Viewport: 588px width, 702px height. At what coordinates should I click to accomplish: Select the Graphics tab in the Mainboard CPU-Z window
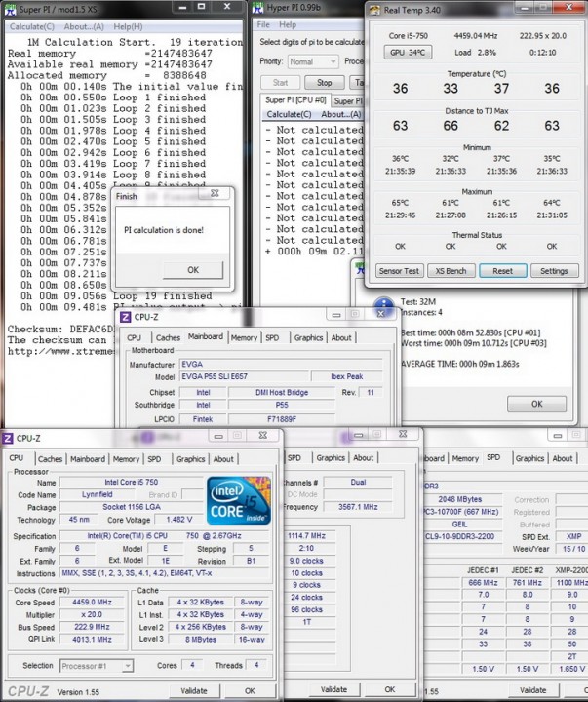coord(308,338)
